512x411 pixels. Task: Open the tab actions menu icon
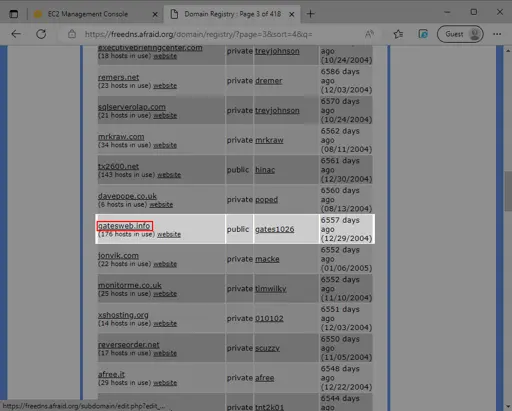tap(14, 14)
